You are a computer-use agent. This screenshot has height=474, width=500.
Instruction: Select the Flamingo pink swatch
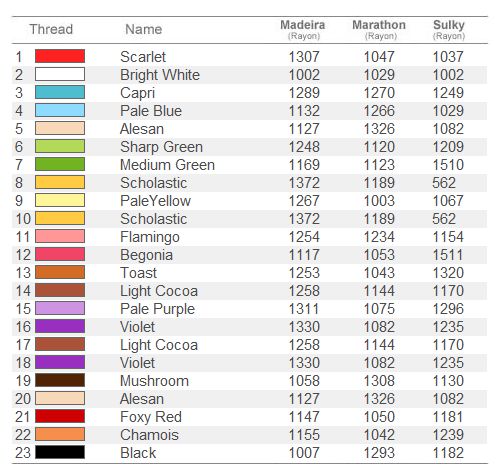click(60, 236)
